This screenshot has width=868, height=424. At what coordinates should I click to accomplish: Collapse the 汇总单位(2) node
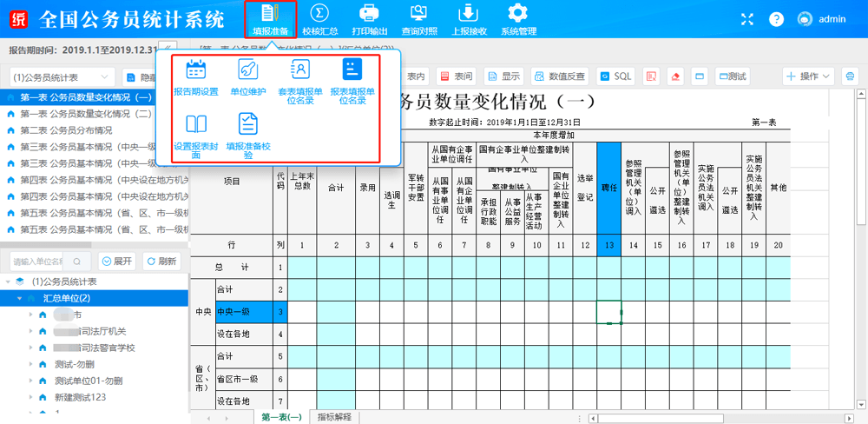click(x=19, y=298)
